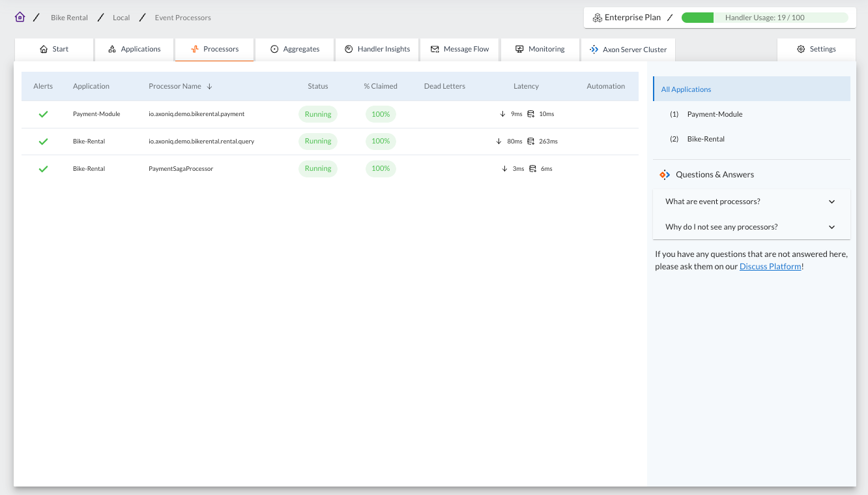Click the 3ms ingest latency arrow icon
The width and height of the screenshot is (868, 495).
tap(504, 169)
